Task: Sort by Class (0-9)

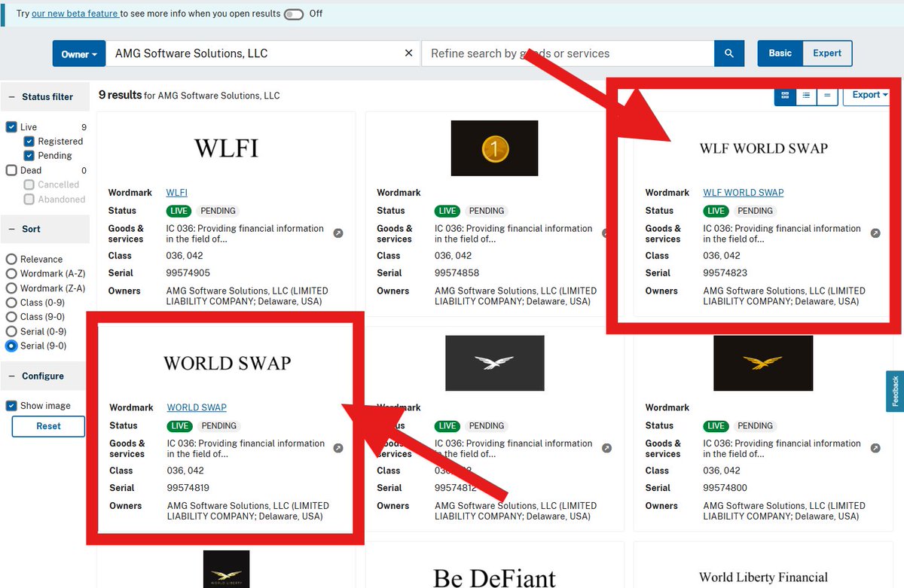Action: click(x=11, y=303)
